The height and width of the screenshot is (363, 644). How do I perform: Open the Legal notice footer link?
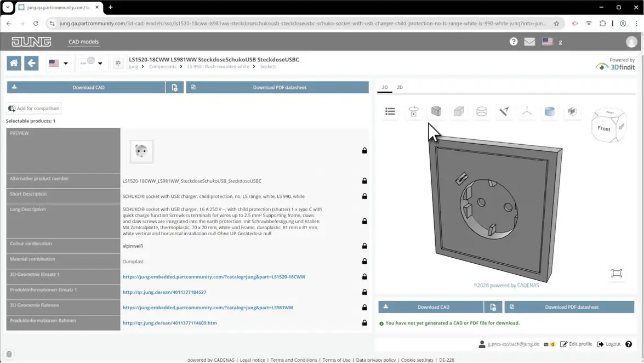click(x=252, y=360)
